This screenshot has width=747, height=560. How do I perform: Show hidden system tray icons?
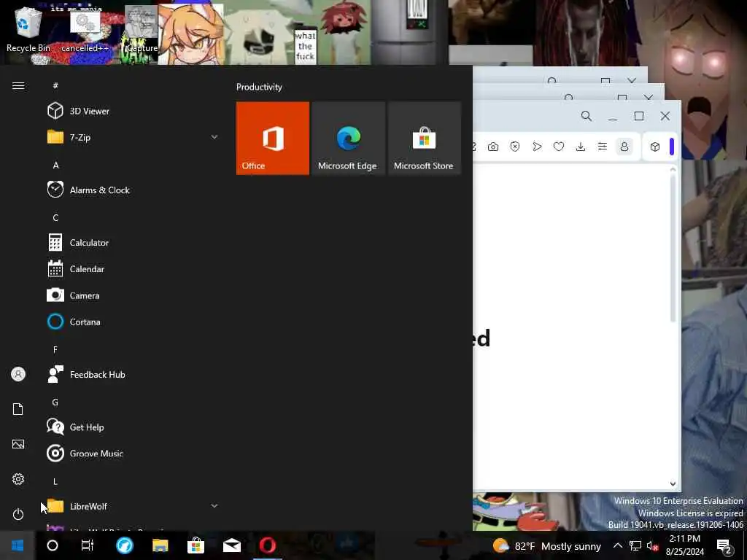pos(617,545)
